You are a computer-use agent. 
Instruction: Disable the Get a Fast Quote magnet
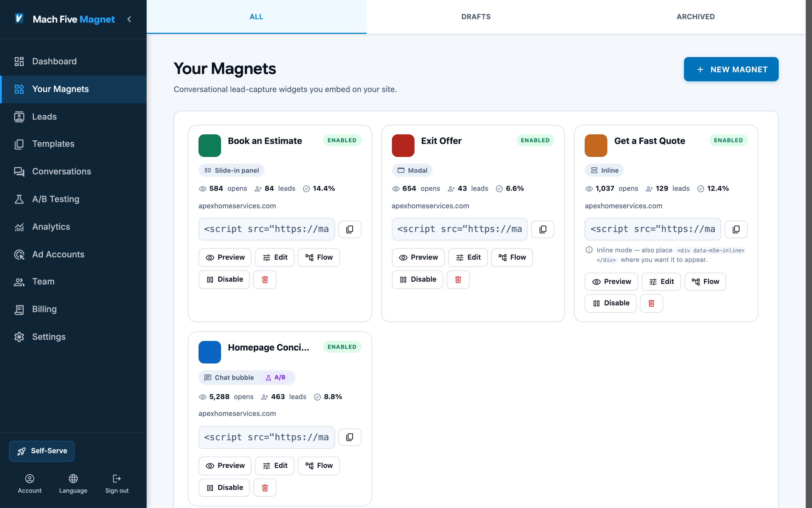611,303
